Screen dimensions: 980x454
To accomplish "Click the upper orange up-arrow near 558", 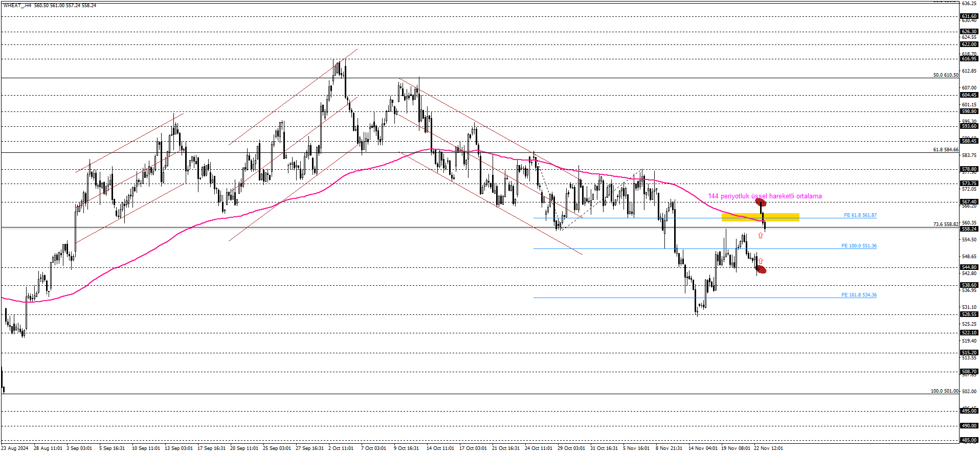I will [x=761, y=236].
